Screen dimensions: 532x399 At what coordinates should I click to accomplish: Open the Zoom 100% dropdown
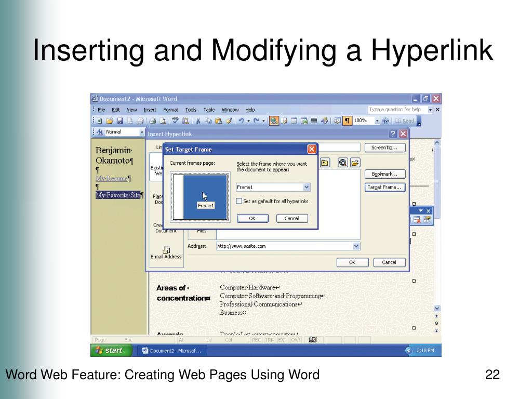coord(377,121)
